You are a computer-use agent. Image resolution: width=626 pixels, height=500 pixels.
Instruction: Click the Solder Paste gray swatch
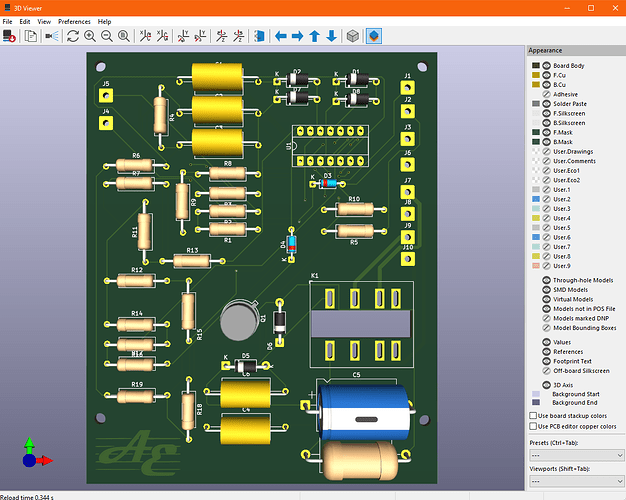(536, 104)
